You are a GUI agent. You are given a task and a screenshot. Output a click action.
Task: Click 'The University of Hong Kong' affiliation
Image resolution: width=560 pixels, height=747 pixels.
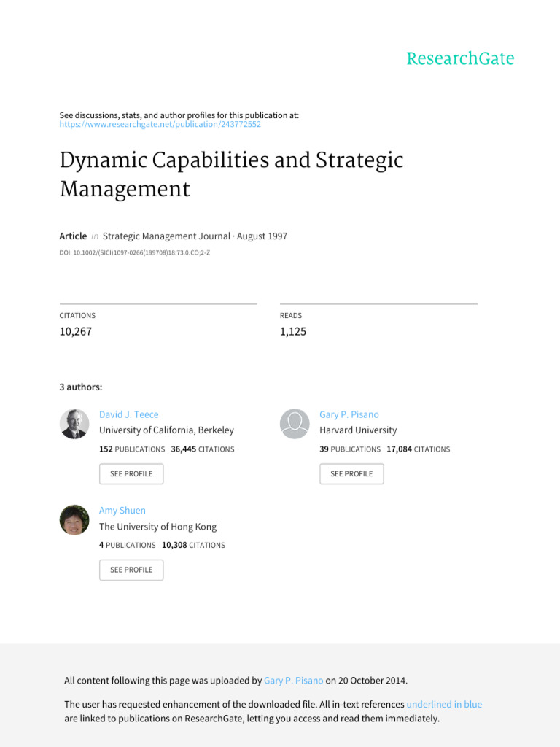coord(158,527)
